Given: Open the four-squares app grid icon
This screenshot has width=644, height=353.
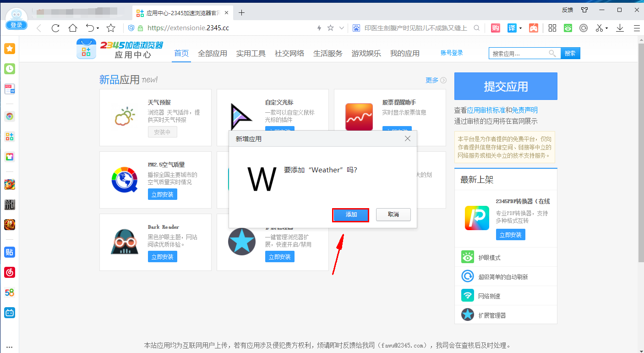Looking at the screenshot, I should coord(552,28).
